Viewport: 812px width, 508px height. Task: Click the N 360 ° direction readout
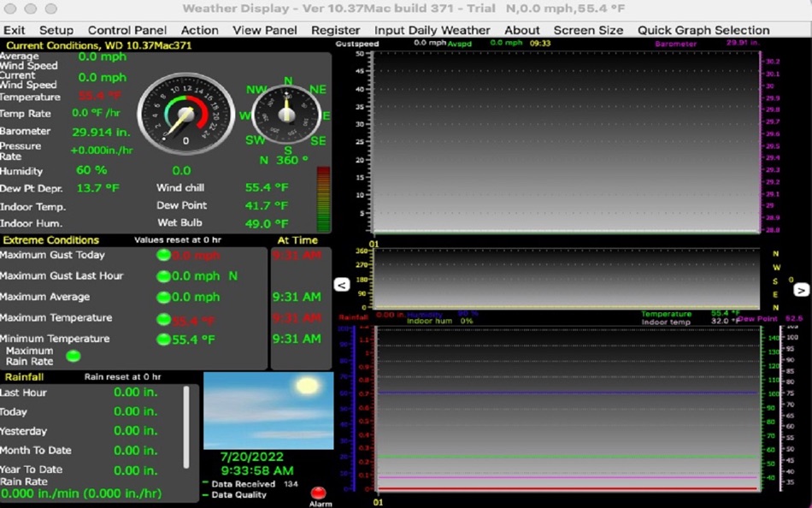(x=284, y=160)
